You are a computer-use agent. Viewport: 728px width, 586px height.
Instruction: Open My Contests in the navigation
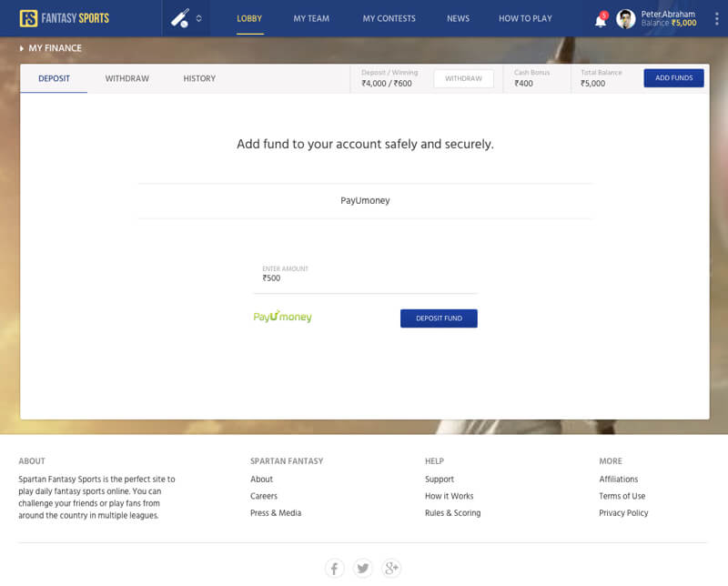[389, 18]
